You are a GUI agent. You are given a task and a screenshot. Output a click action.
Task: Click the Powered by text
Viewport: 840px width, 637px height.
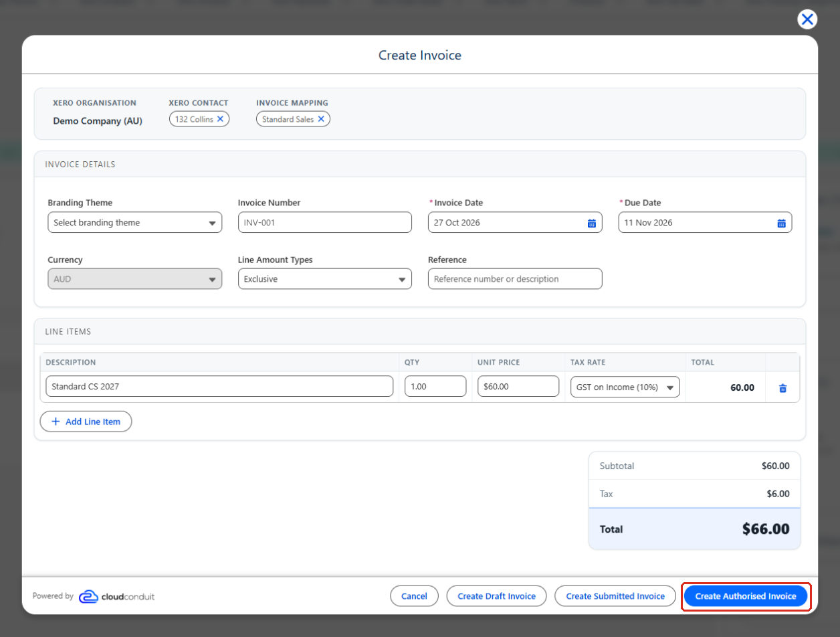(53, 596)
